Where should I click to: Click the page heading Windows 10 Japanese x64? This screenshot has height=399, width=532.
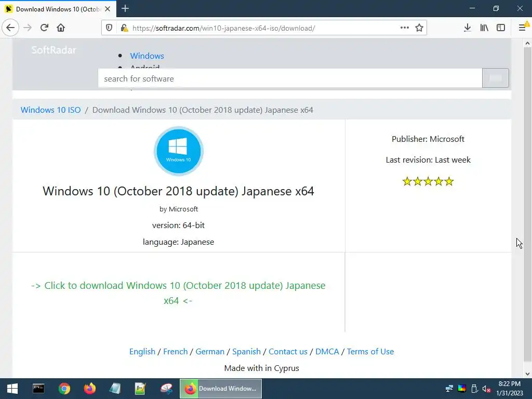coord(178,191)
